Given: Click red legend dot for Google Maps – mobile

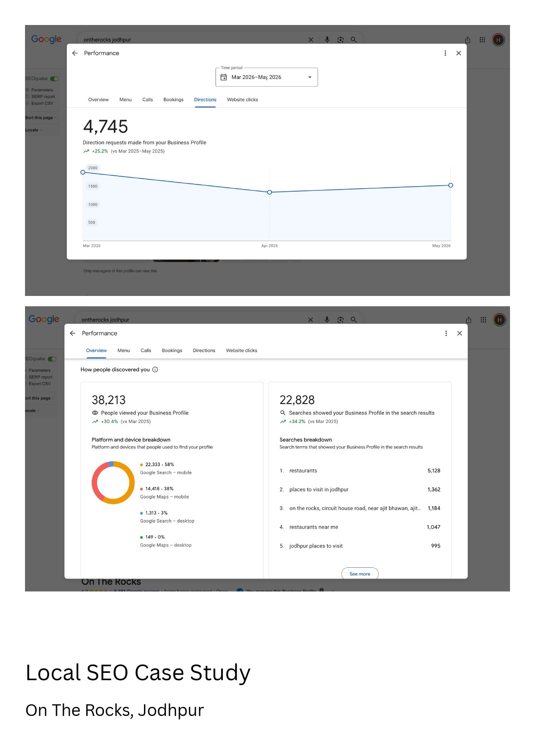Looking at the screenshot, I should tap(141, 489).
